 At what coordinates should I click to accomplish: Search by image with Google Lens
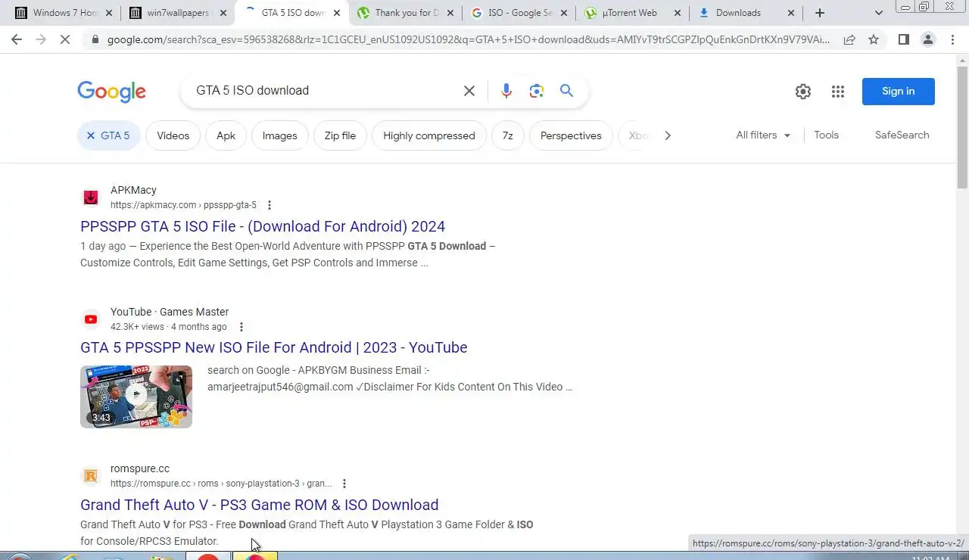pyautogui.click(x=537, y=91)
